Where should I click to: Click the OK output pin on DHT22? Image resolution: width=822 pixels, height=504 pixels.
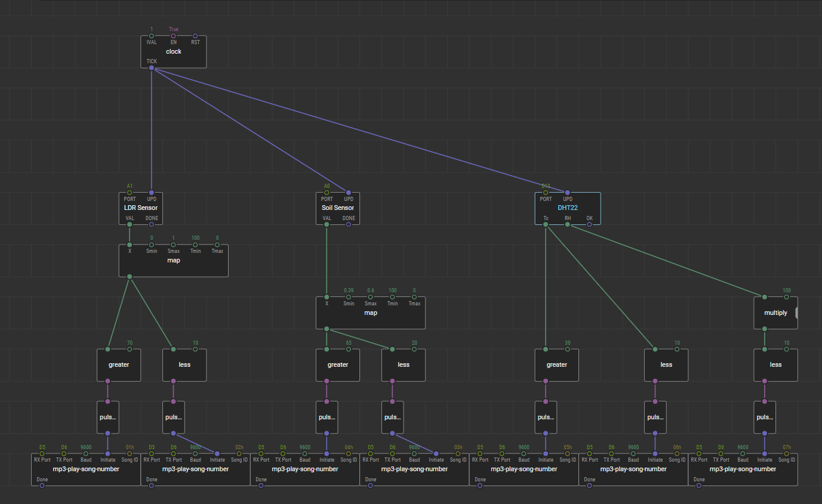pyautogui.click(x=590, y=225)
